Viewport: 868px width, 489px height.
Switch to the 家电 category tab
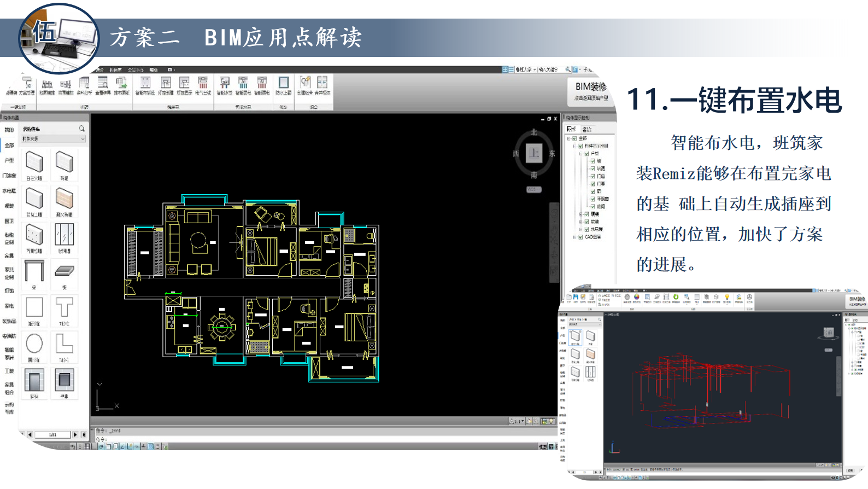tap(9, 306)
